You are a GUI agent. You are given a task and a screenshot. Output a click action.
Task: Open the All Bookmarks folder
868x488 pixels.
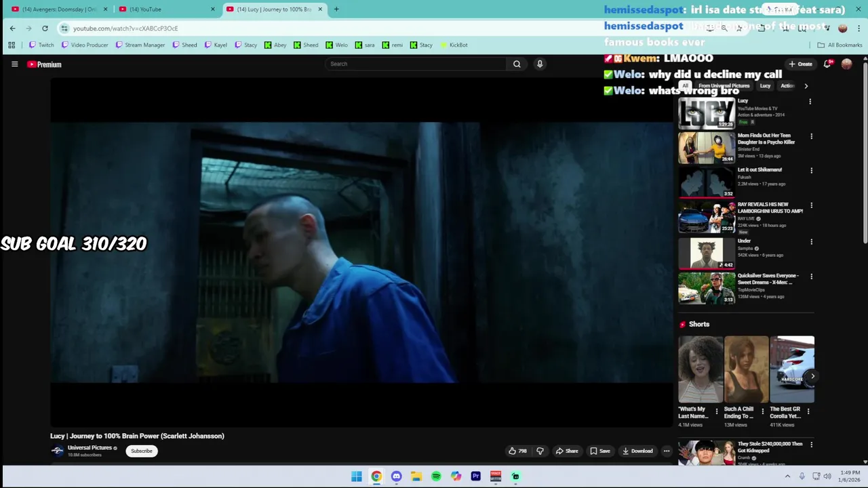pyautogui.click(x=840, y=45)
